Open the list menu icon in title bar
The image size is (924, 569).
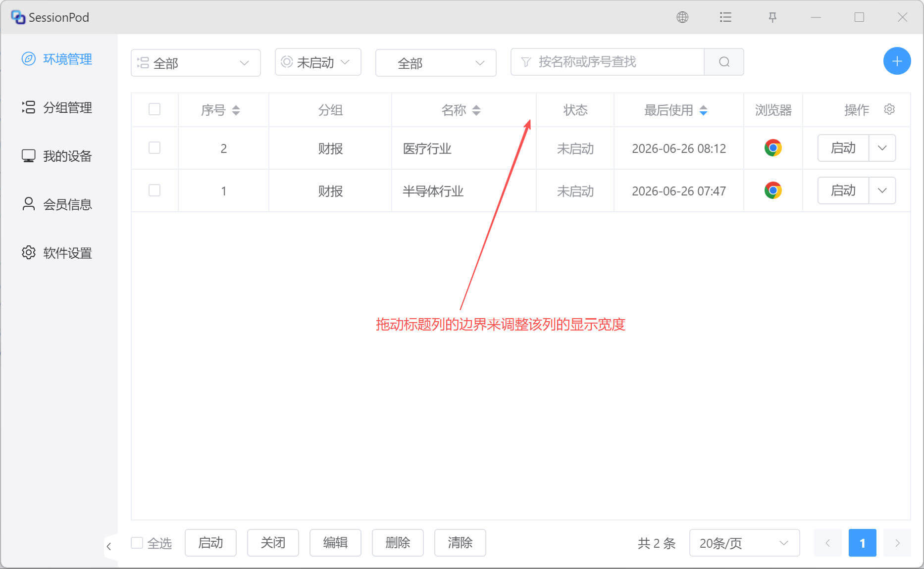click(725, 17)
